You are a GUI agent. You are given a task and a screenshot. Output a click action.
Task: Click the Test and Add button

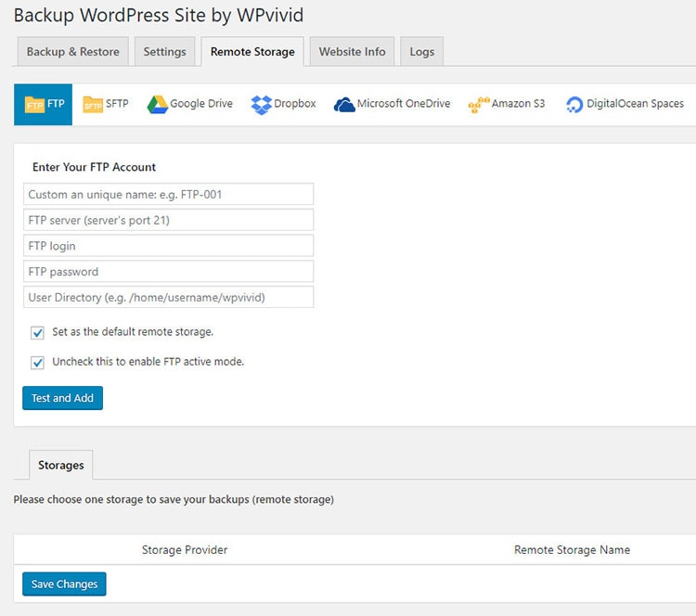coord(62,398)
